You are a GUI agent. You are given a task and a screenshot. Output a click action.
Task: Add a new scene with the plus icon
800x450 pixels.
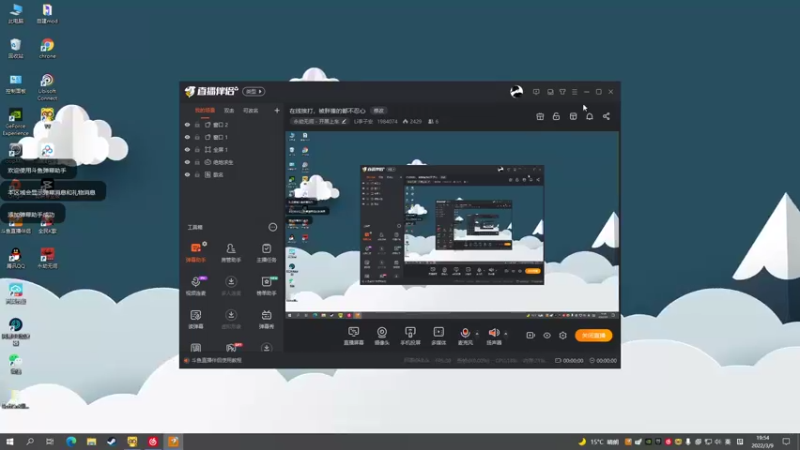pos(277,110)
